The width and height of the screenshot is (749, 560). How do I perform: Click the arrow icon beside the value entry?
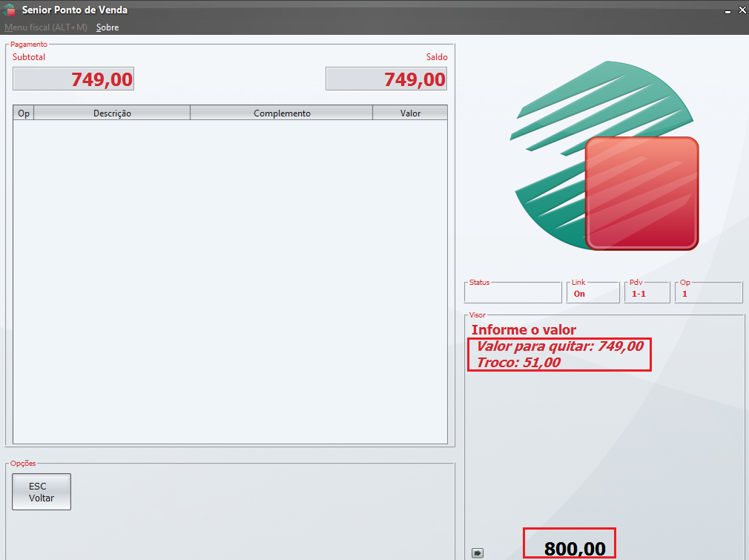pos(477,553)
